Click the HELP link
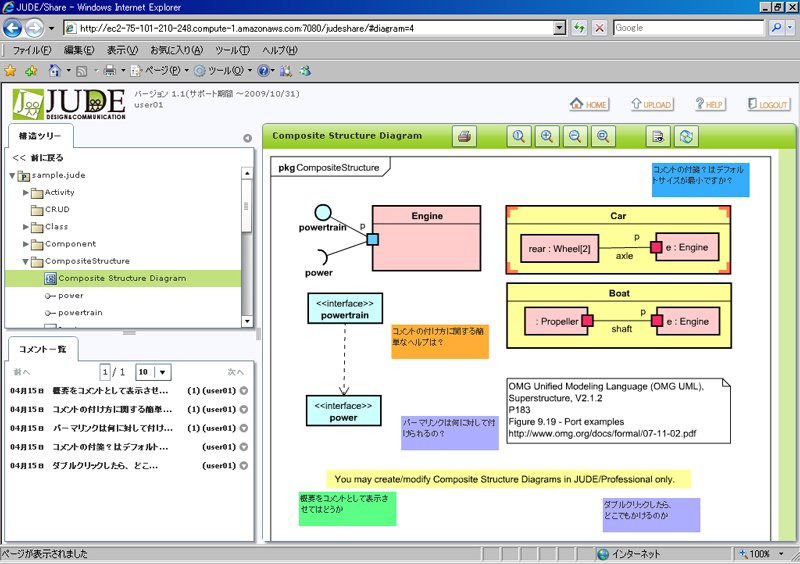 (710, 104)
